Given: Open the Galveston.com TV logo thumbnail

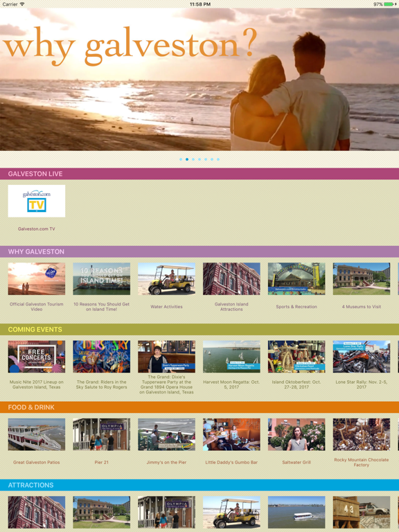Looking at the screenshot, I should [x=37, y=201].
